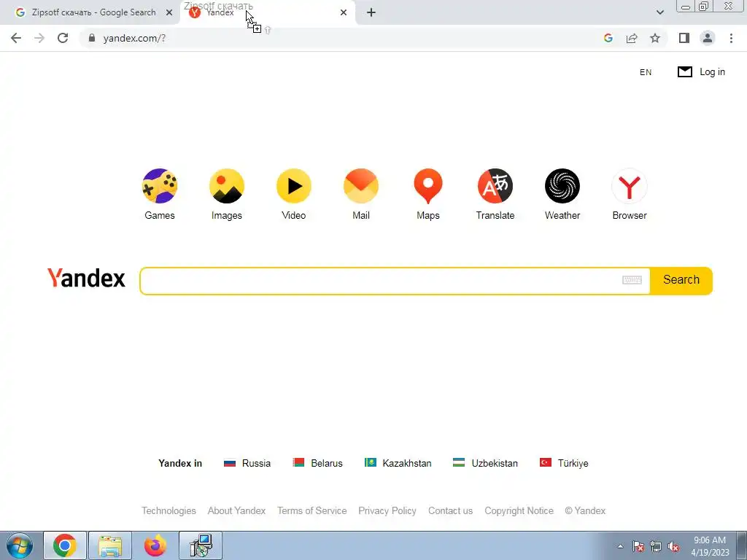The width and height of the screenshot is (747, 560).
Task: Open Yandex in Belarus link
Action: pyautogui.click(x=318, y=463)
